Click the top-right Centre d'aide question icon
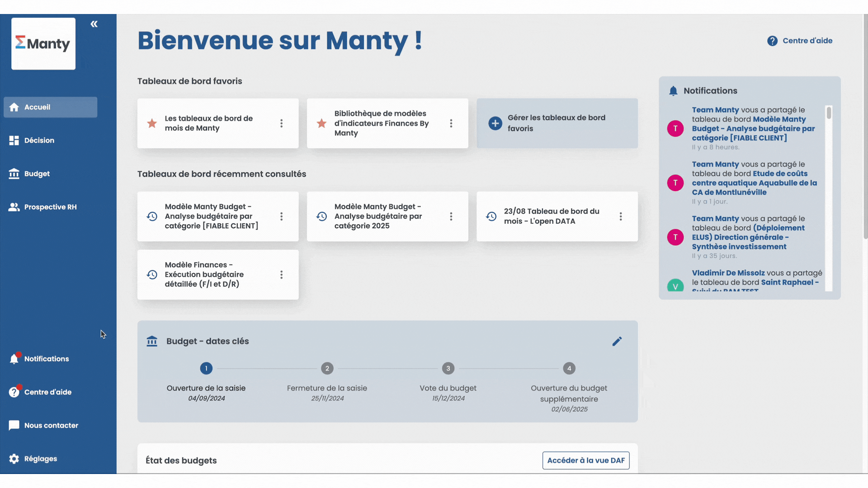This screenshot has width=868, height=488. click(772, 41)
